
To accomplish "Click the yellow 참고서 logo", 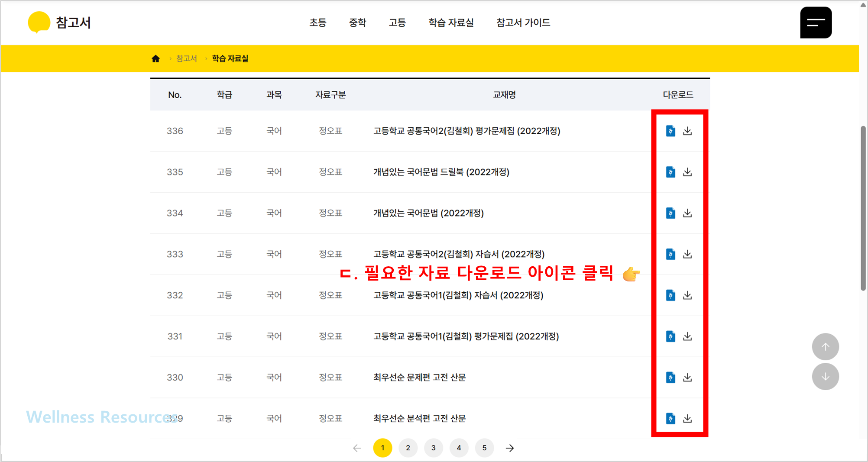I will [x=59, y=22].
